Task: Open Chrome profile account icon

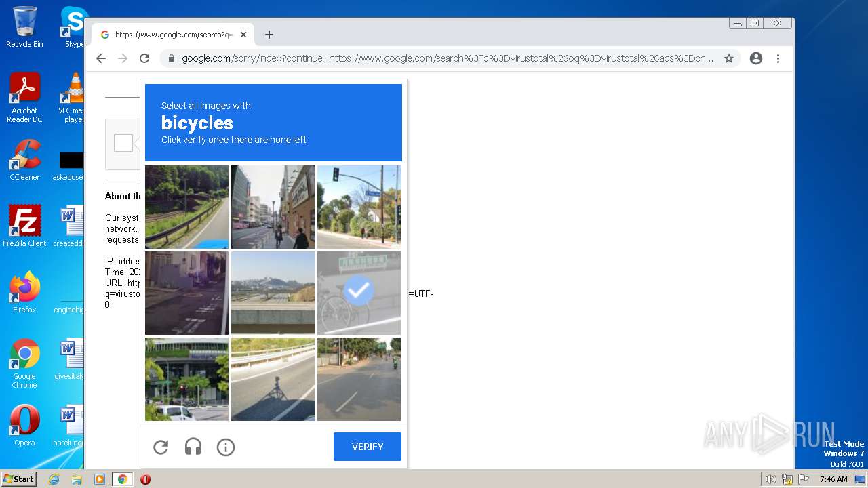Action: click(756, 58)
